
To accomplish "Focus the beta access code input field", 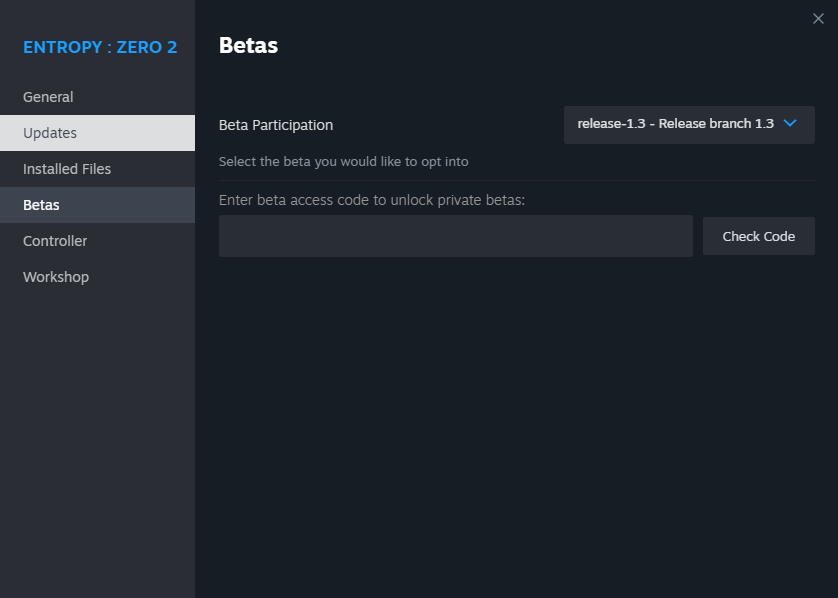I will 455,236.
